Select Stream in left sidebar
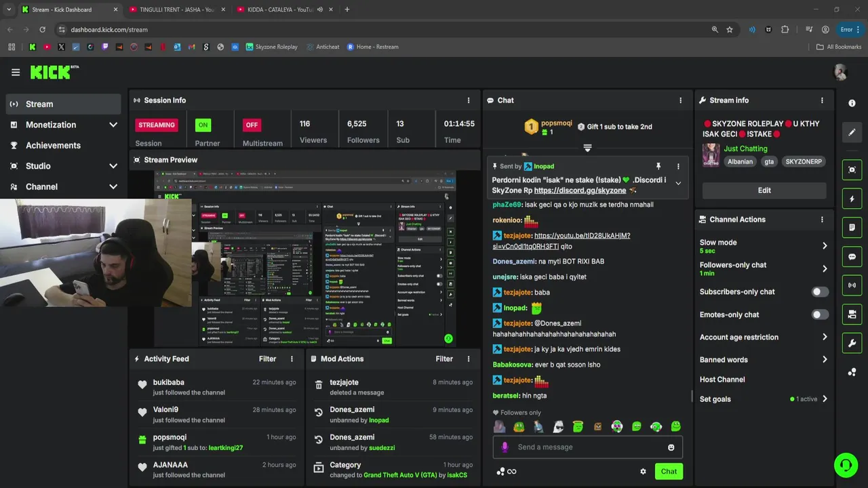Viewport: 868px width, 488px height. click(x=64, y=104)
